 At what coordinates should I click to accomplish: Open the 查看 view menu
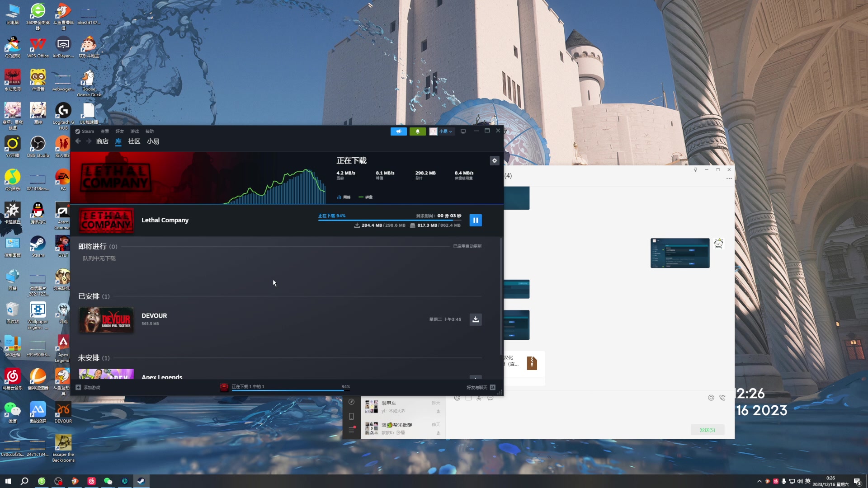[x=105, y=131]
